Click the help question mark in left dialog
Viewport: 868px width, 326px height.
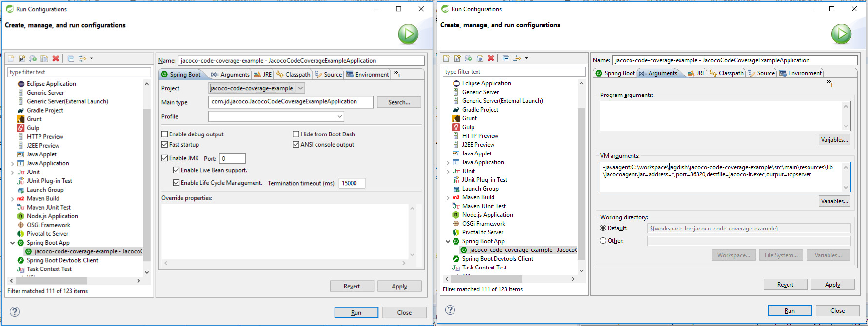pos(15,312)
